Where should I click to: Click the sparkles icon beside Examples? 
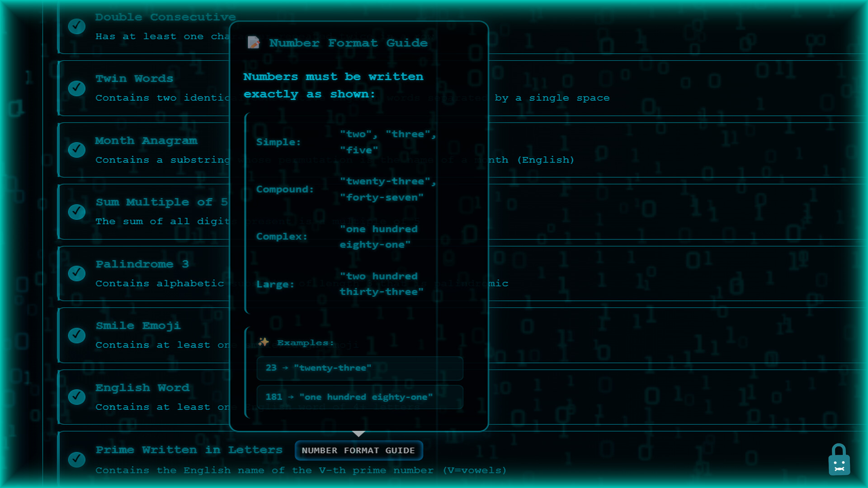click(x=264, y=342)
